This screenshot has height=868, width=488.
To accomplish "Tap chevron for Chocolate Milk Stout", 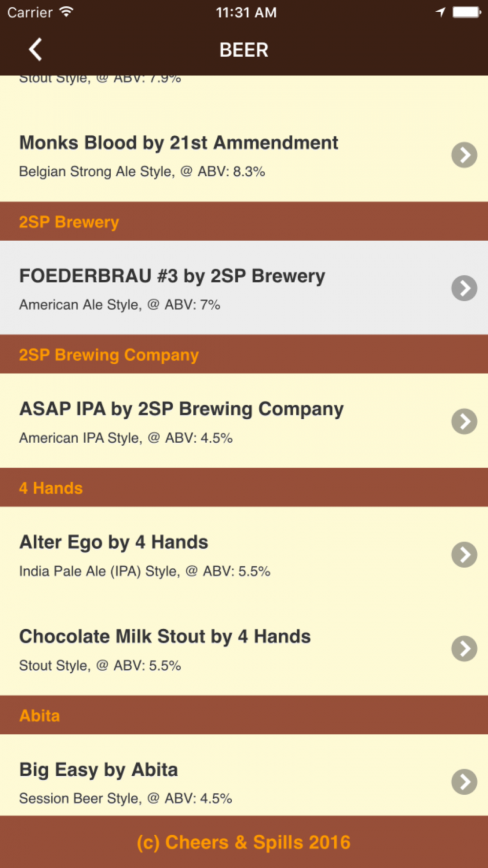I will coord(464,649).
